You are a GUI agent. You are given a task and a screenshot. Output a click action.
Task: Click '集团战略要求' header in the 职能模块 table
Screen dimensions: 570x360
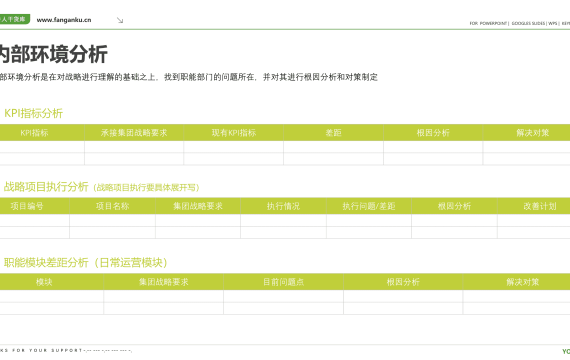pyautogui.click(x=164, y=282)
